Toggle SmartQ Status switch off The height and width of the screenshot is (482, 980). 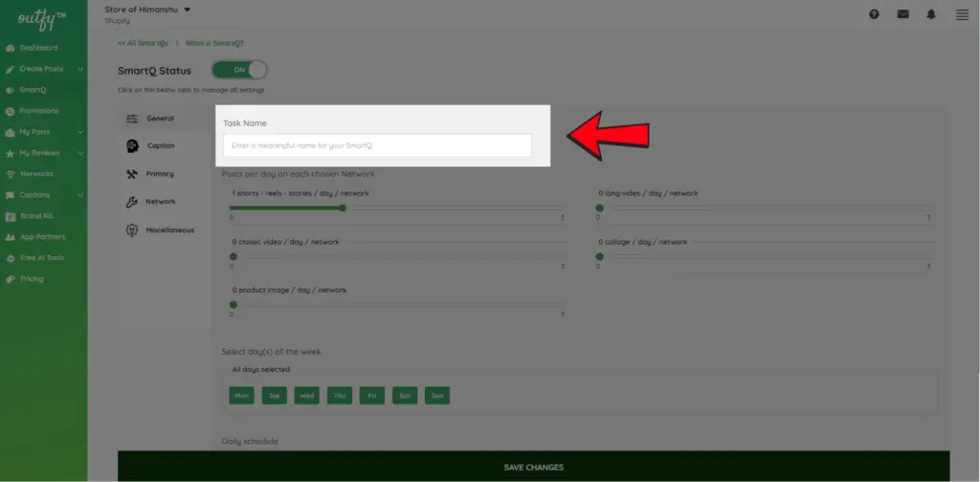tap(239, 70)
